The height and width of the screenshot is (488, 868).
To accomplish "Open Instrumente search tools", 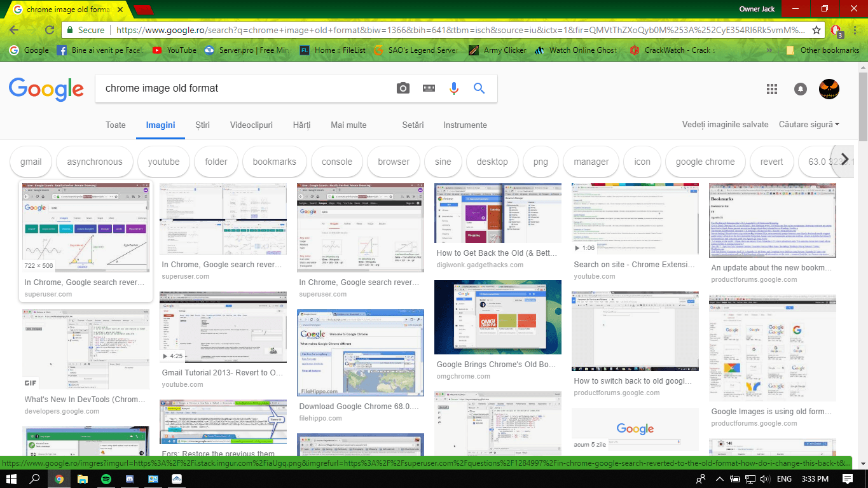I will coord(465,125).
